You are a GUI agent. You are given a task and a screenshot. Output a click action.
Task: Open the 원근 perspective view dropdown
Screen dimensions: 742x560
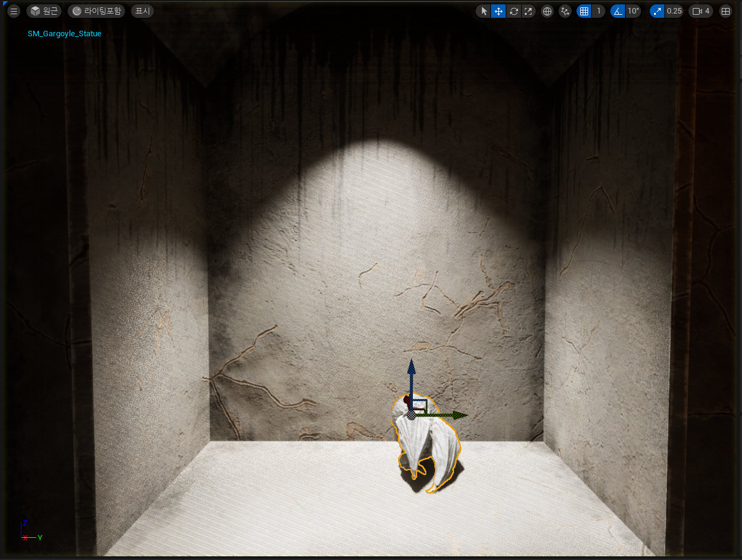[x=44, y=11]
